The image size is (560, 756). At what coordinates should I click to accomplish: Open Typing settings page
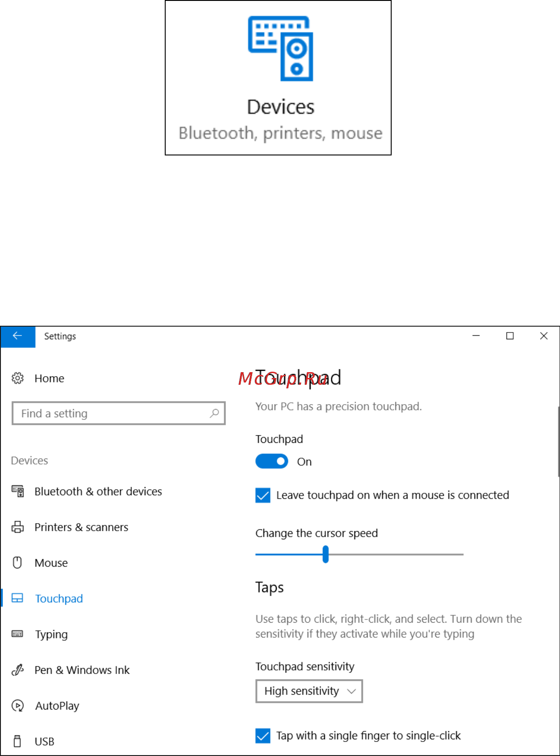[52, 634]
